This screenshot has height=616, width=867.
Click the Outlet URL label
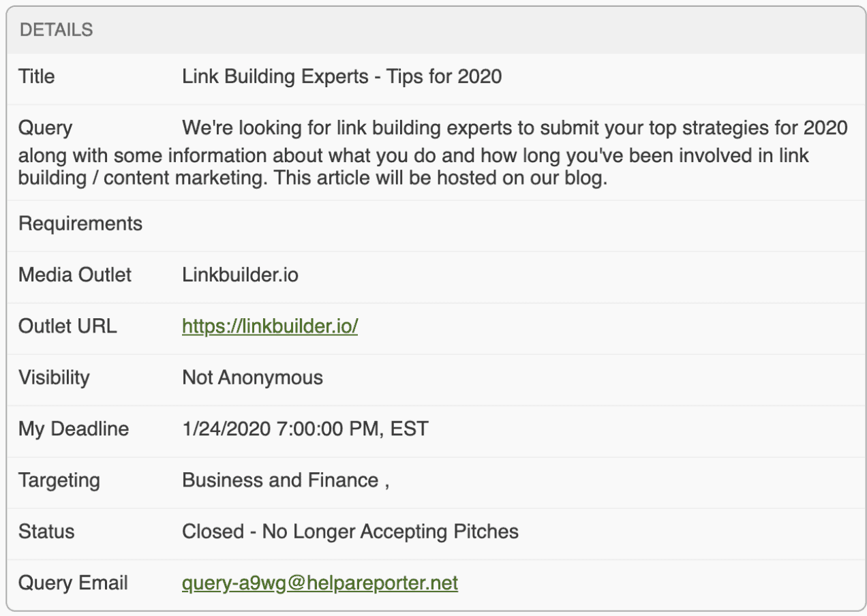(x=67, y=326)
